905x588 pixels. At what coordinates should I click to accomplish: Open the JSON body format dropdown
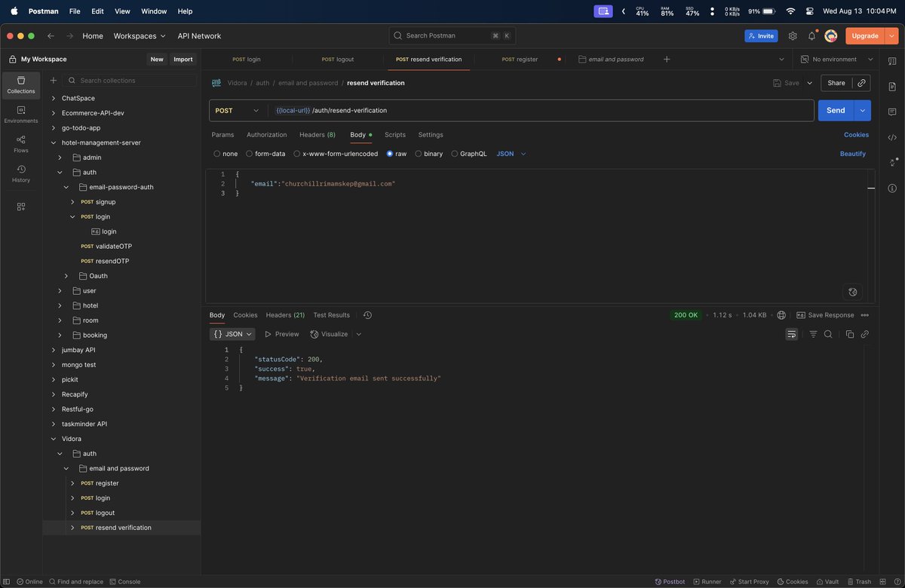pos(511,154)
